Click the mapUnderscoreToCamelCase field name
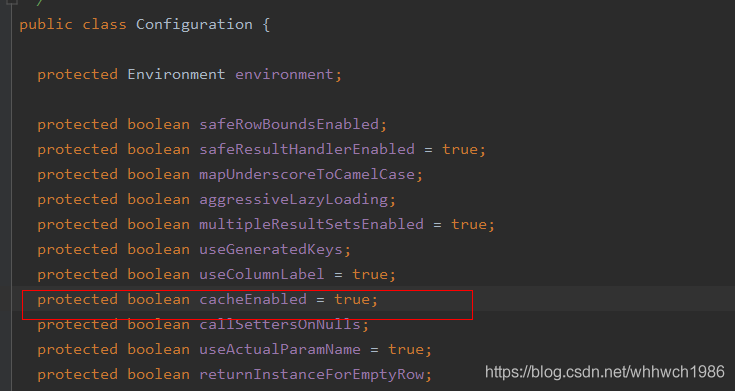 pyautogui.click(x=307, y=174)
